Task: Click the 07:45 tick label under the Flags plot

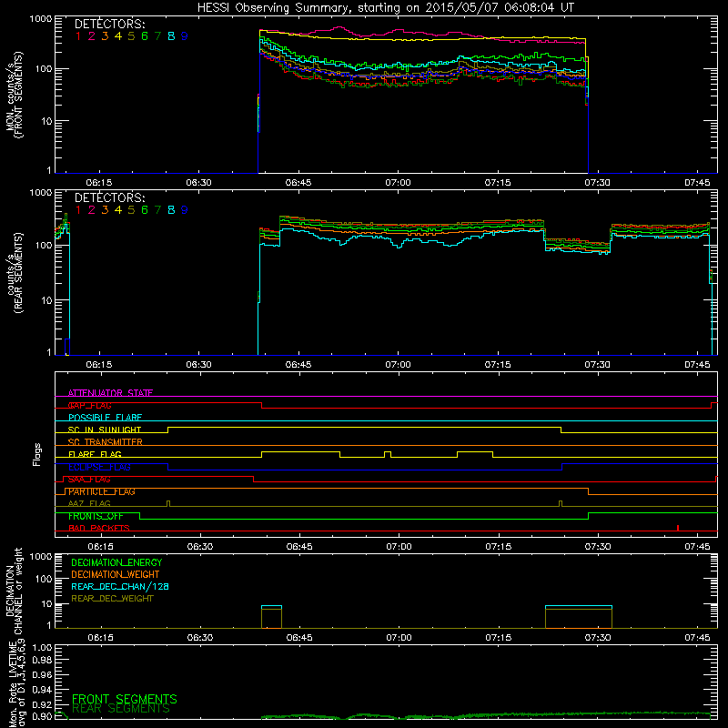Action: point(697,547)
